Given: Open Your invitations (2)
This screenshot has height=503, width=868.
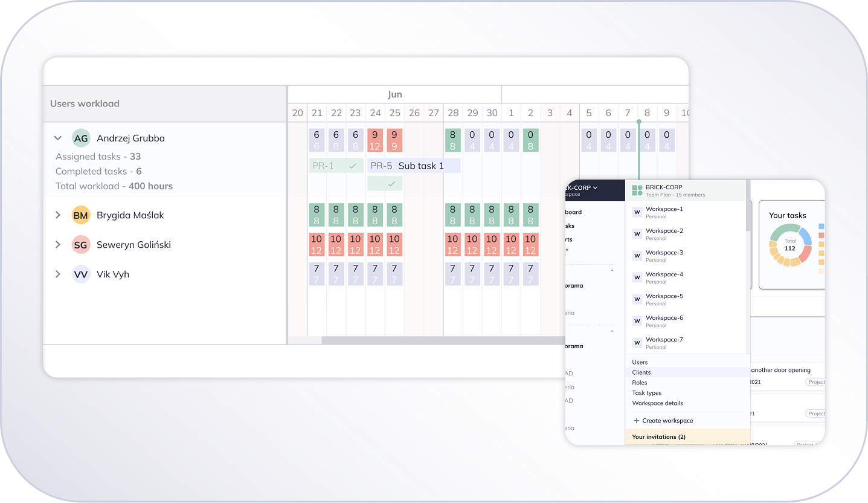Looking at the screenshot, I should coord(658,436).
